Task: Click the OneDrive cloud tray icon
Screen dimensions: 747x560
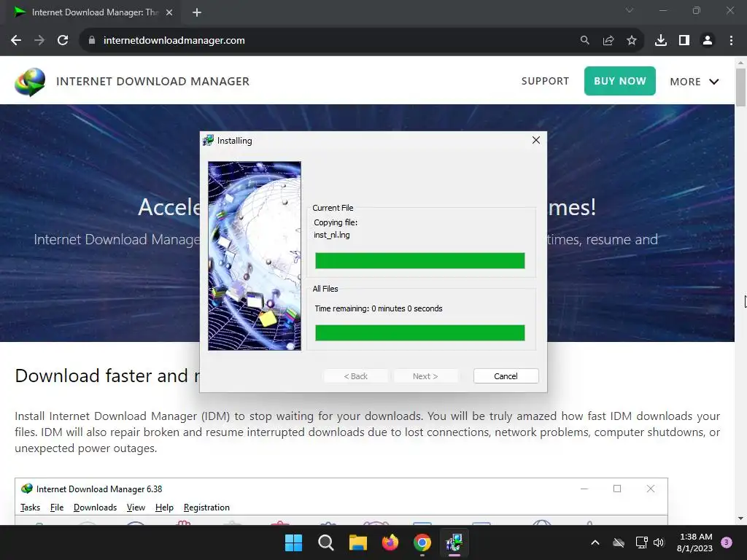Action: [619, 542]
